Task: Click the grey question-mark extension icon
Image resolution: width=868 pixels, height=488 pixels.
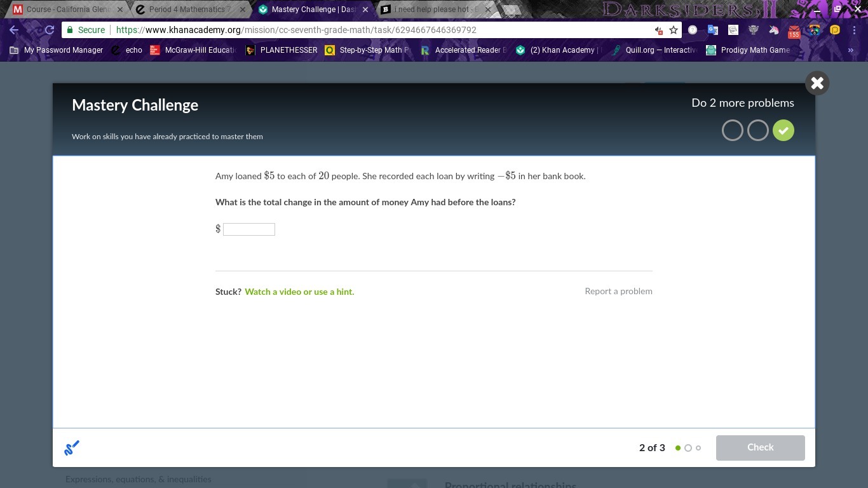Action: point(692,30)
